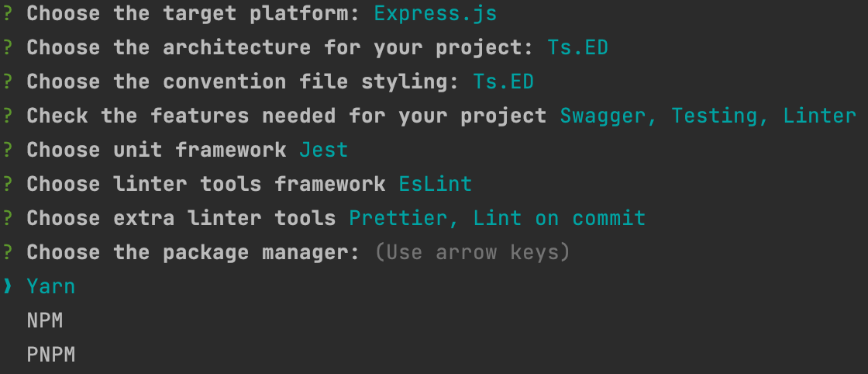Click the EsLint linter framework answer
The height and width of the screenshot is (374, 868).
436,184
